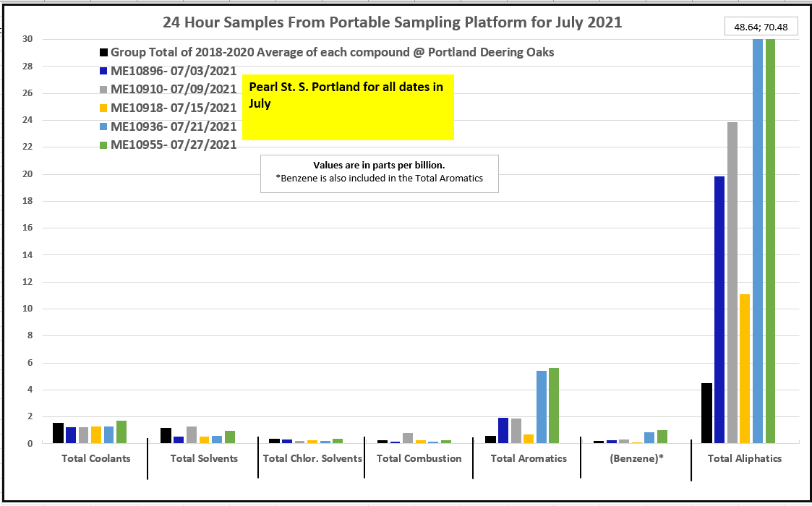The height and width of the screenshot is (506, 812).
Task: Select the Total Solvents category label
Action: coord(204,458)
